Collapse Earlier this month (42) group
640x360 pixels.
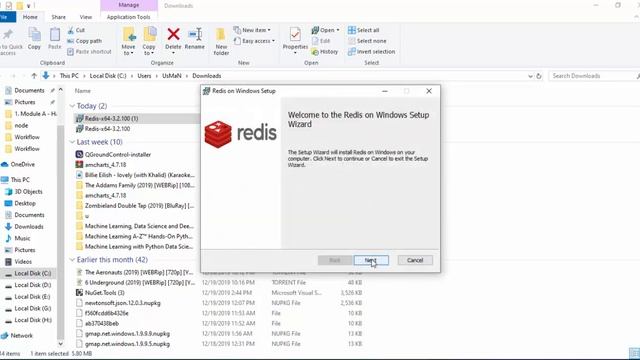pyautogui.click(x=72, y=260)
